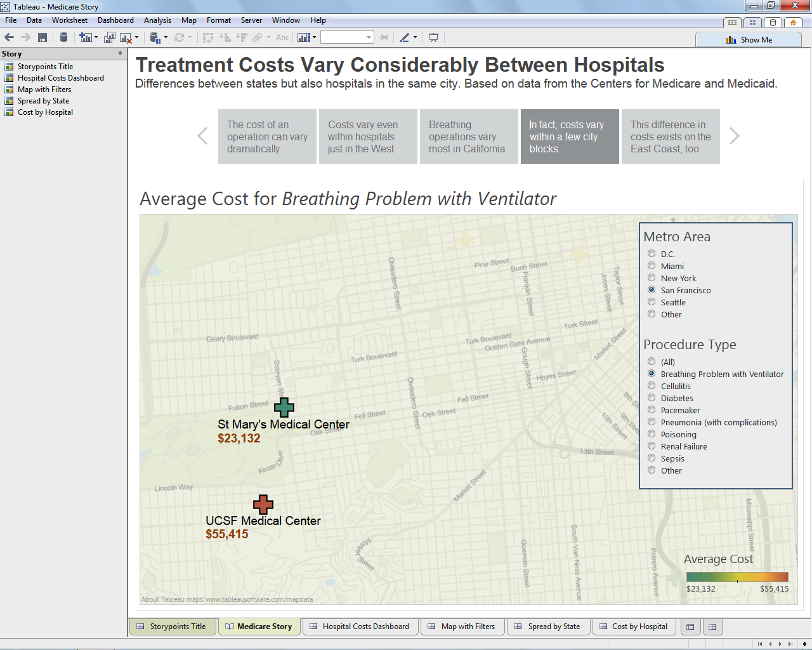Click the Clear Sheet icon with red X

tap(126, 38)
